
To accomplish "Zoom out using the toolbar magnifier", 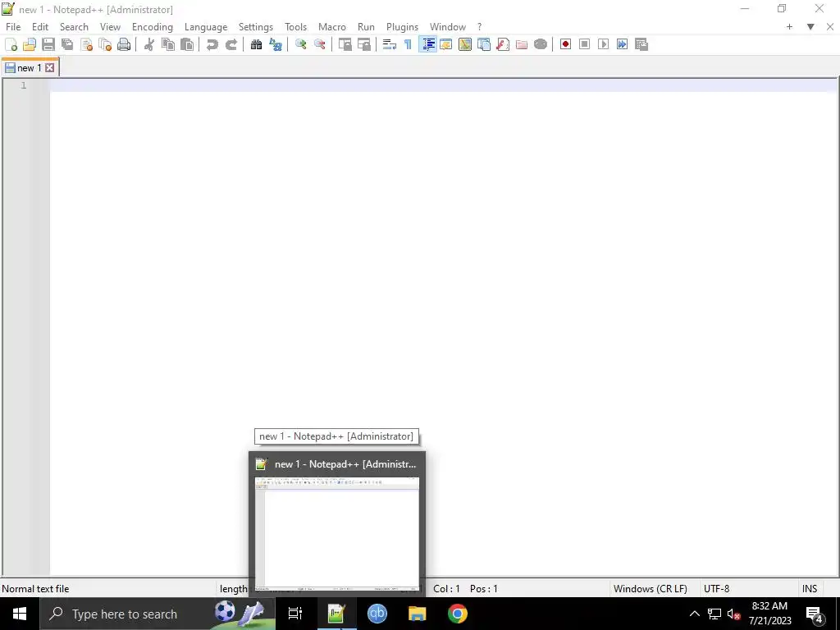I will coord(320,44).
